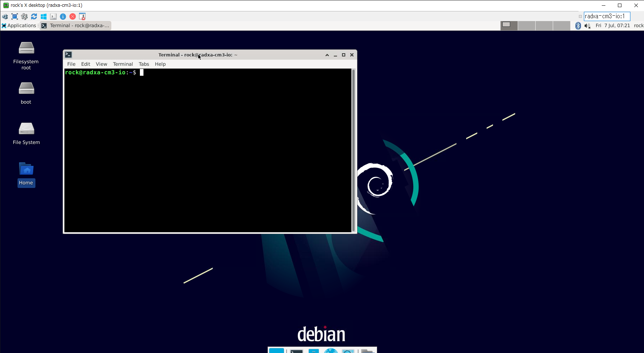Click the radxa-cm3-io:1 input field
Image resolution: width=644 pixels, height=353 pixels.
[607, 16]
